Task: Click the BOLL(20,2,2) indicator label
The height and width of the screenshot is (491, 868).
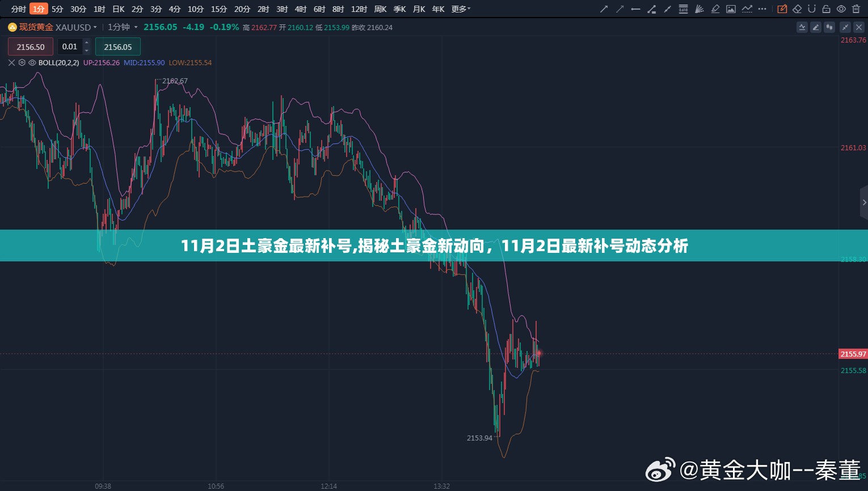Action: (x=60, y=63)
